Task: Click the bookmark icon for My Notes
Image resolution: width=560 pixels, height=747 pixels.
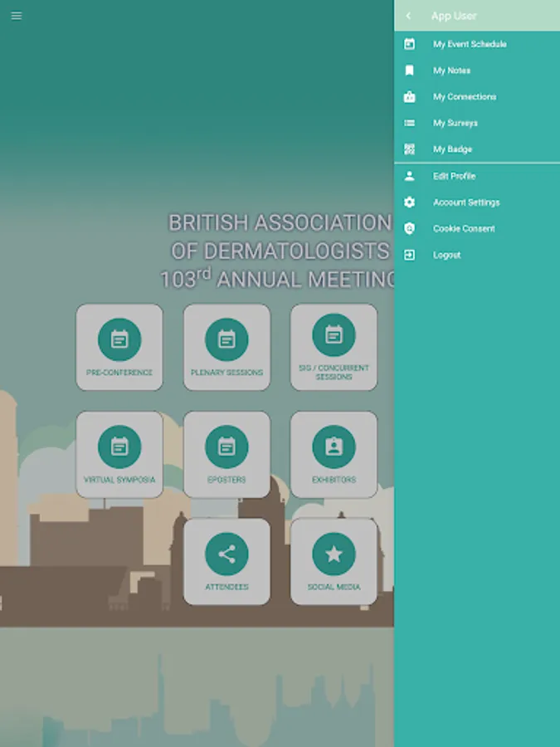Action: pyautogui.click(x=409, y=71)
